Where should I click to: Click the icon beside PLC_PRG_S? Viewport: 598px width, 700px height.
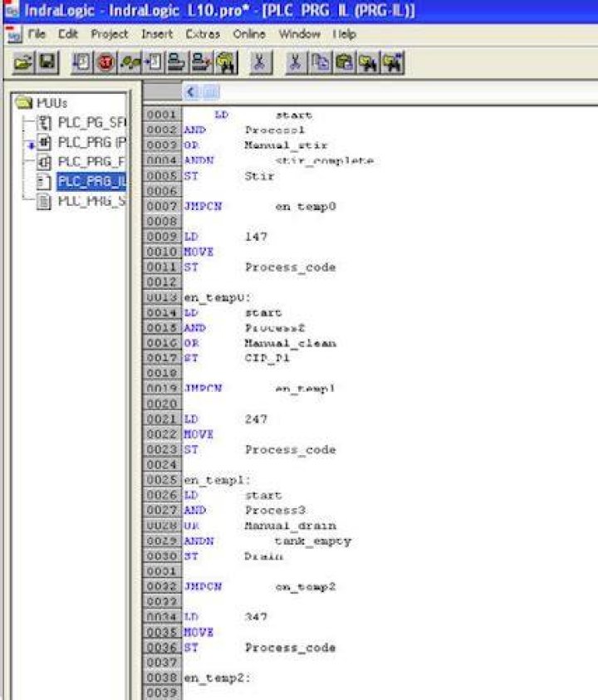[44, 202]
